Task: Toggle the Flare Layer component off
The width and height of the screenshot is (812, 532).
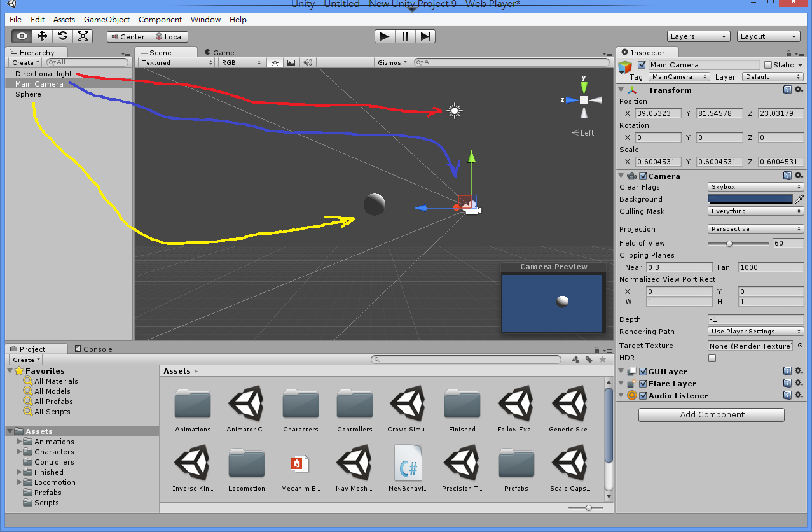Action: pyautogui.click(x=643, y=382)
